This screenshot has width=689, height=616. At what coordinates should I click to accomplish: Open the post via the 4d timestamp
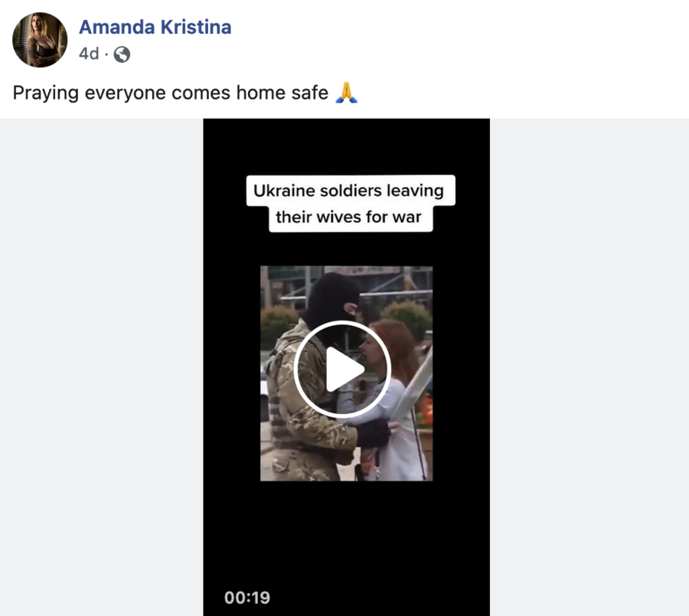(x=89, y=54)
